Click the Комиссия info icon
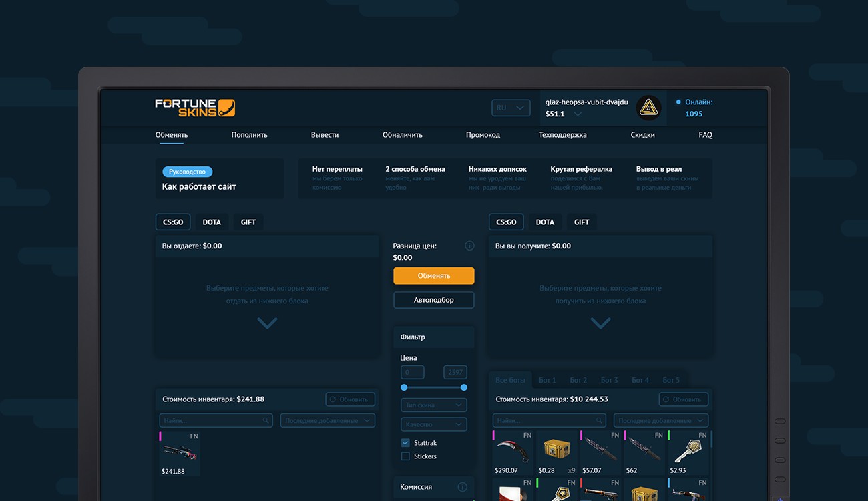The image size is (868, 501). pos(462,487)
